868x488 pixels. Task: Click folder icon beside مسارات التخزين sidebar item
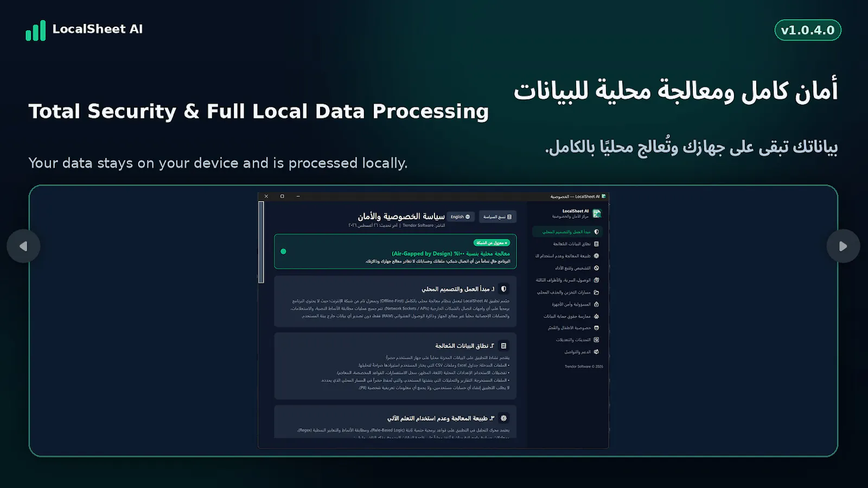596,292
